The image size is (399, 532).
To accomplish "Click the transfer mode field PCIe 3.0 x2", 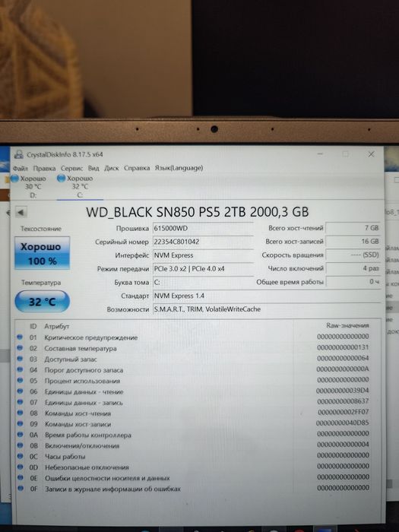I will 203,269.
